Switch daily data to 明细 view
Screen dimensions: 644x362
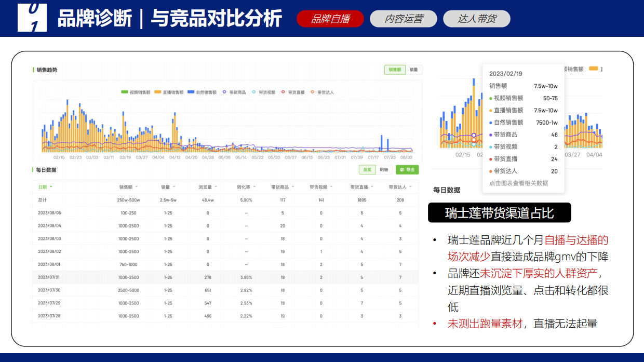(383, 170)
